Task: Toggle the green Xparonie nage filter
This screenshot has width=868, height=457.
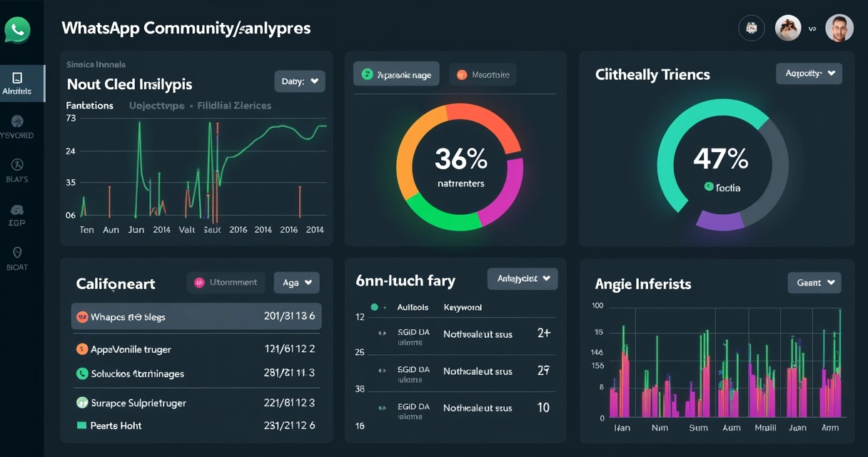Action: coord(397,74)
